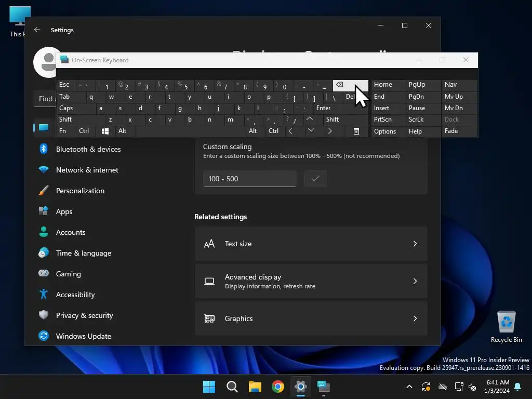The height and width of the screenshot is (399, 532).
Task: Switch to On-Screen Keyboard taskbar icon
Action: click(x=323, y=387)
